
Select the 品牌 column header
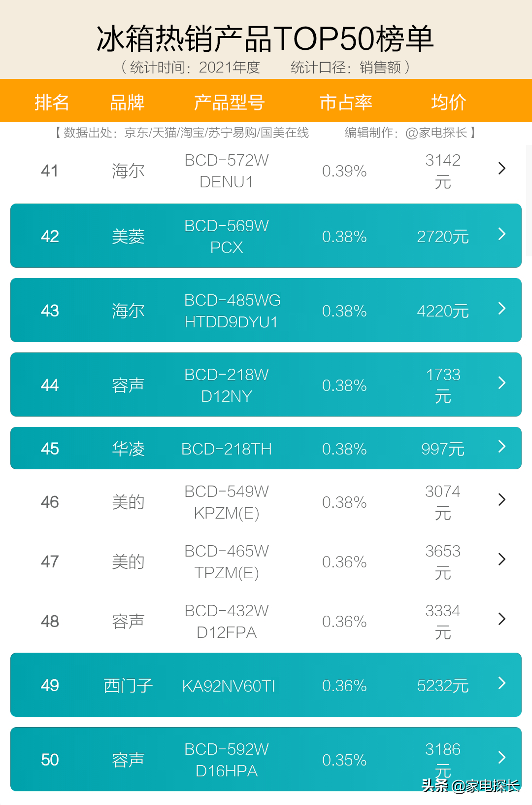[127, 103]
